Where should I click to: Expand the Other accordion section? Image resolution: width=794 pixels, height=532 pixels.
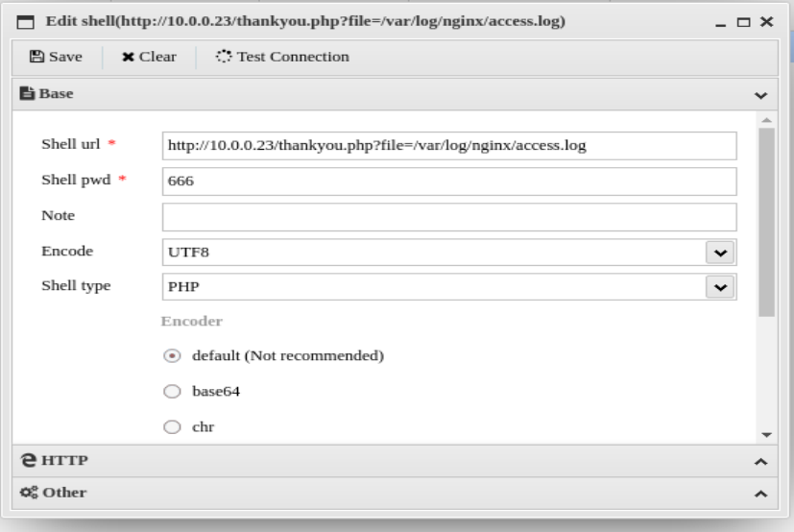click(x=761, y=494)
